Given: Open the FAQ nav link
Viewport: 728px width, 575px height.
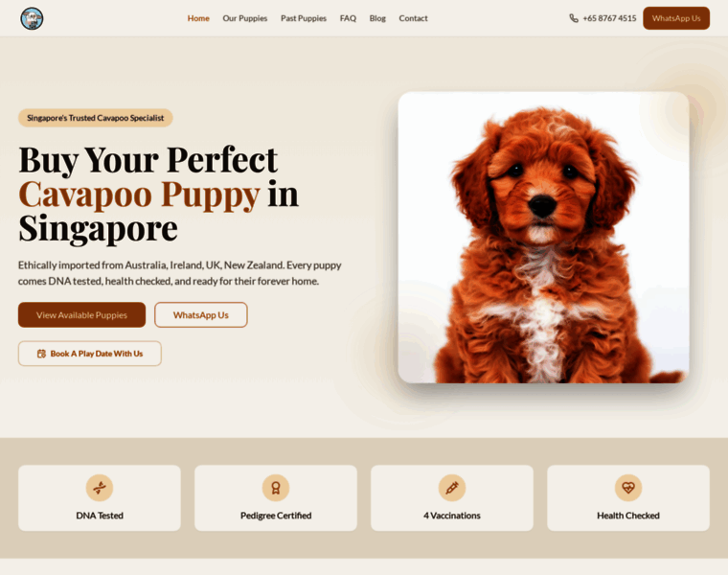Looking at the screenshot, I should point(348,18).
